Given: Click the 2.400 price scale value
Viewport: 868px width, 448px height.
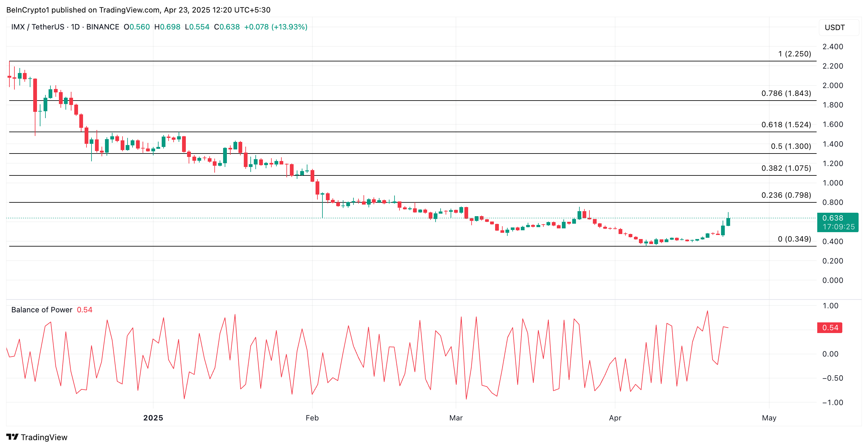Looking at the screenshot, I should click(833, 46).
